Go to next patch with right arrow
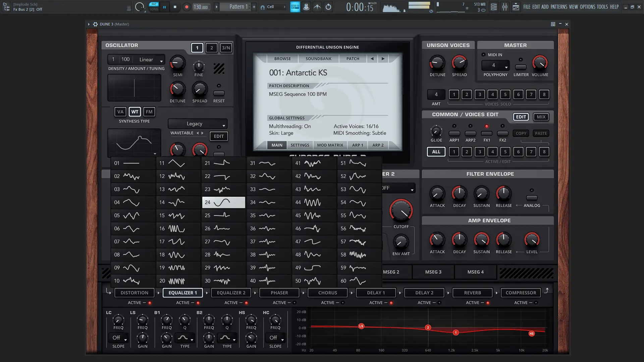Image resolution: width=644 pixels, height=362 pixels. 383,59
